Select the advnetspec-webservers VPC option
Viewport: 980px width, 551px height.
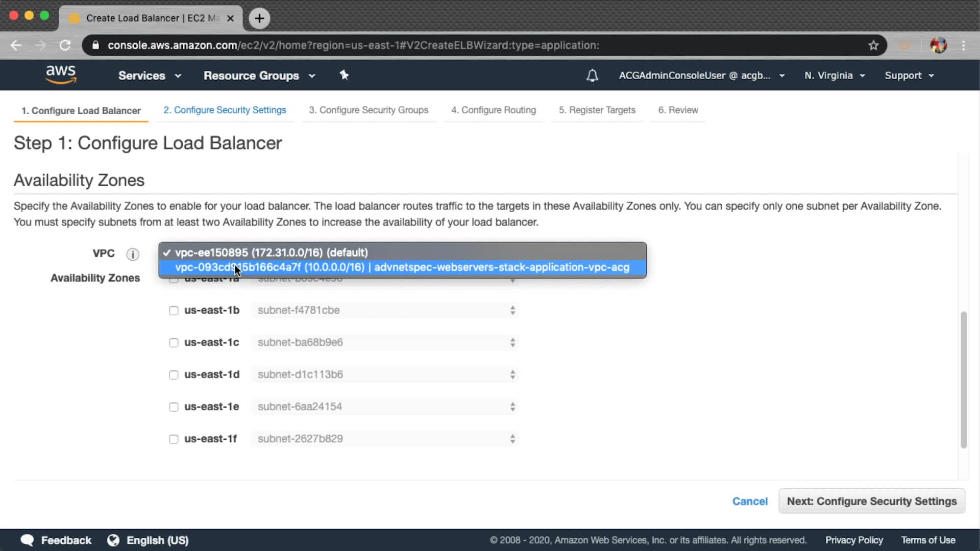(x=402, y=267)
